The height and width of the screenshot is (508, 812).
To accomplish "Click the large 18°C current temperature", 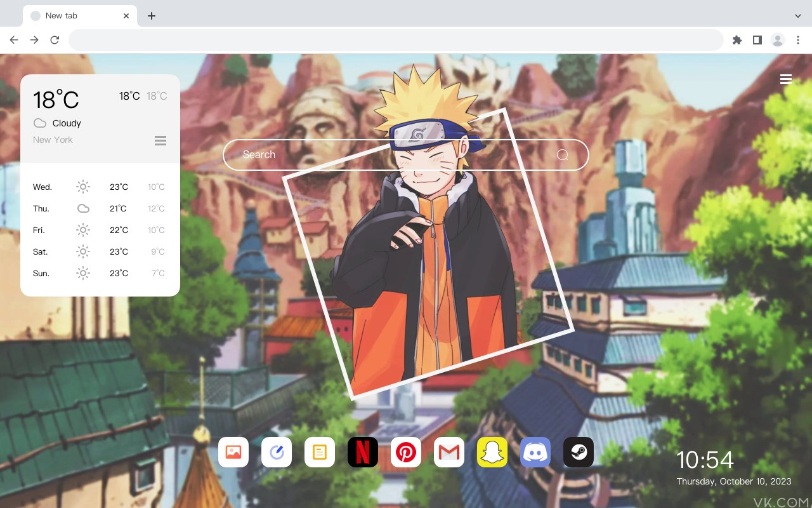I will click(x=56, y=100).
